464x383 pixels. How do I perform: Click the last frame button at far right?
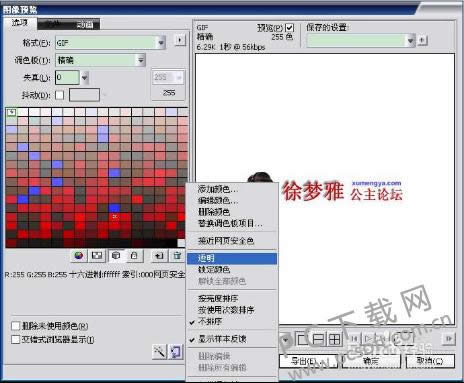click(x=448, y=339)
